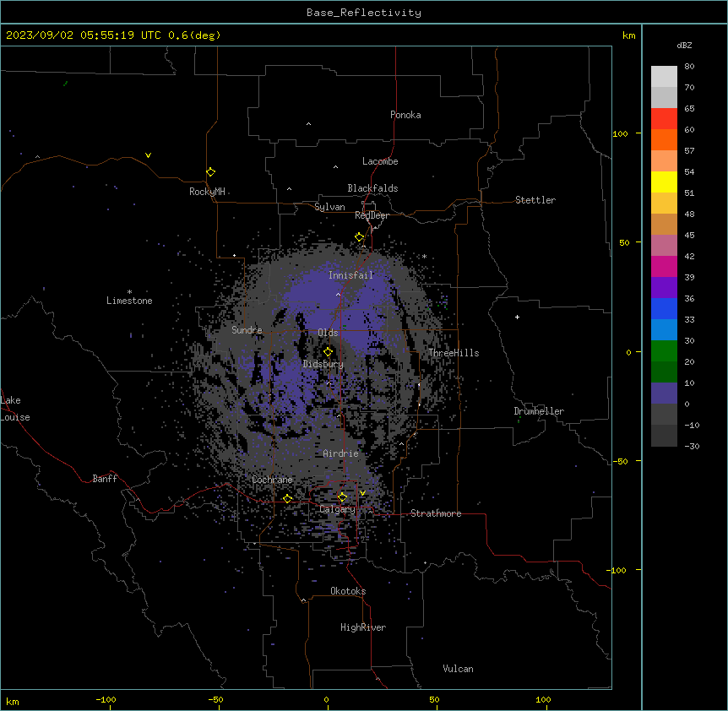Image resolution: width=728 pixels, height=711 pixels.
Task: Pick the orange 57–60 dBZ legend swatch
Action: pyautogui.click(x=664, y=140)
